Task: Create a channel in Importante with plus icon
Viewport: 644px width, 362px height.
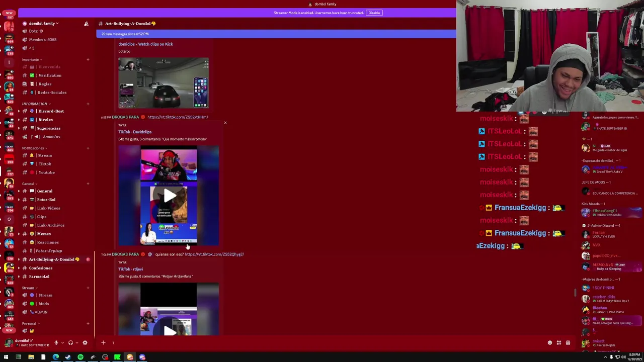Action: [x=88, y=60]
